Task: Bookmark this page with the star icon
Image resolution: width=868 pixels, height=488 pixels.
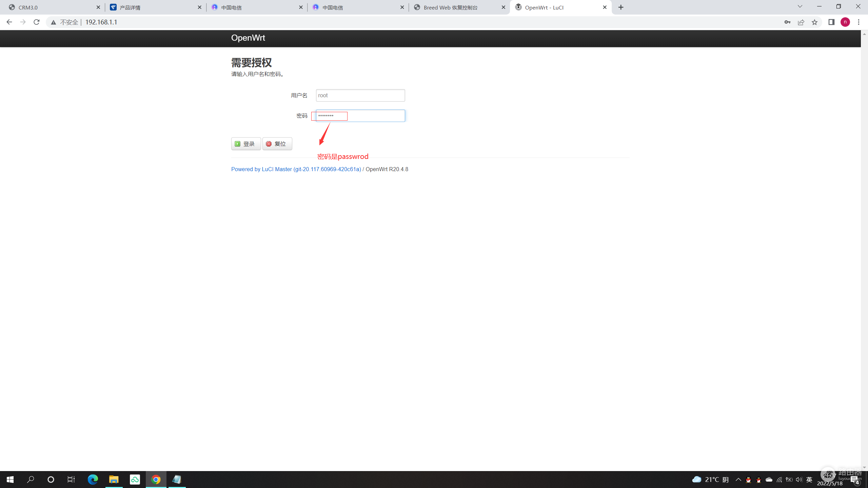Action: [814, 22]
